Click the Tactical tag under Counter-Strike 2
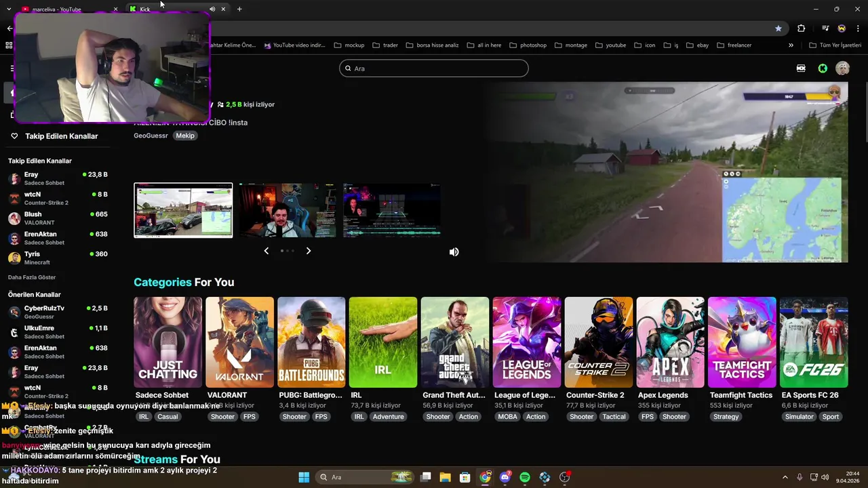Image resolution: width=868 pixels, height=488 pixels. (x=614, y=417)
